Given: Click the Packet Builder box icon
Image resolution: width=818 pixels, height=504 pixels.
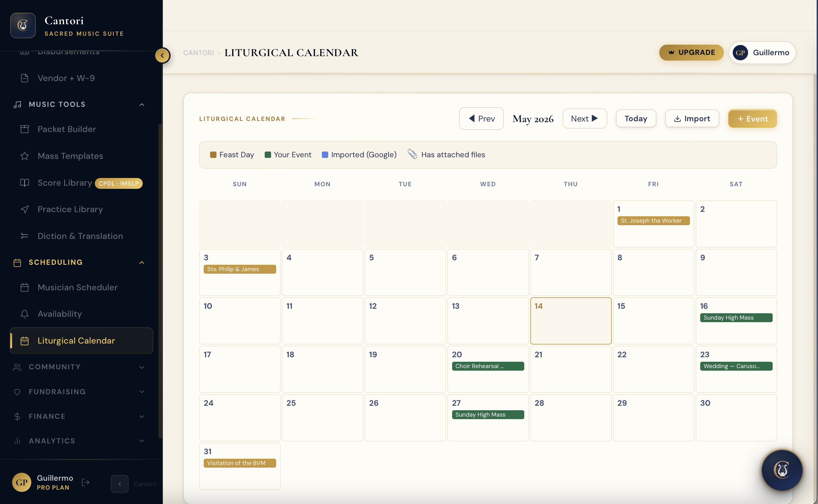Looking at the screenshot, I should coord(24,129).
